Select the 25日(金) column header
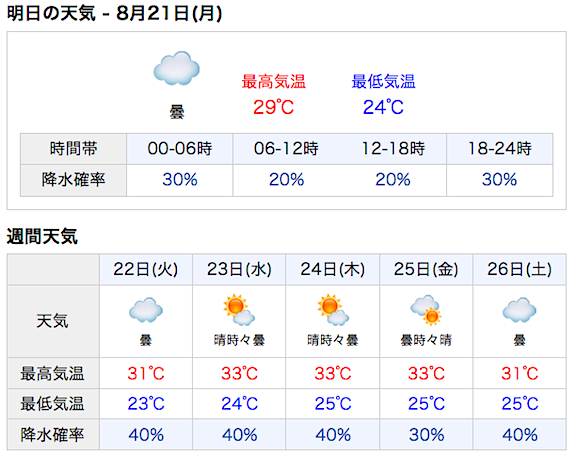This screenshot has height=456, width=576. pos(426,269)
